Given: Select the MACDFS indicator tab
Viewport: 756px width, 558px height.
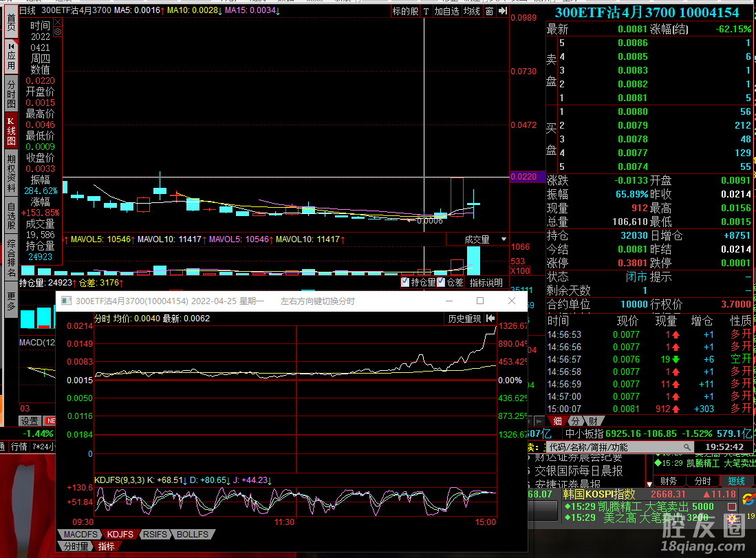Looking at the screenshot, I should (x=80, y=534).
